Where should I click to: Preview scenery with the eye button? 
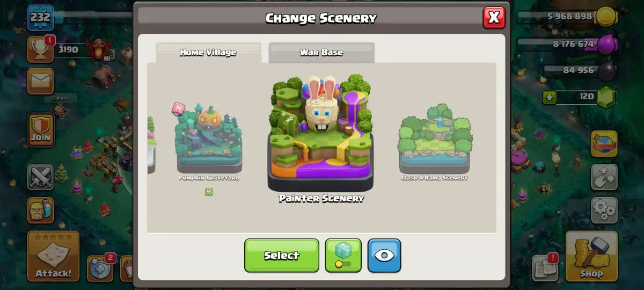[x=384, y=255]
